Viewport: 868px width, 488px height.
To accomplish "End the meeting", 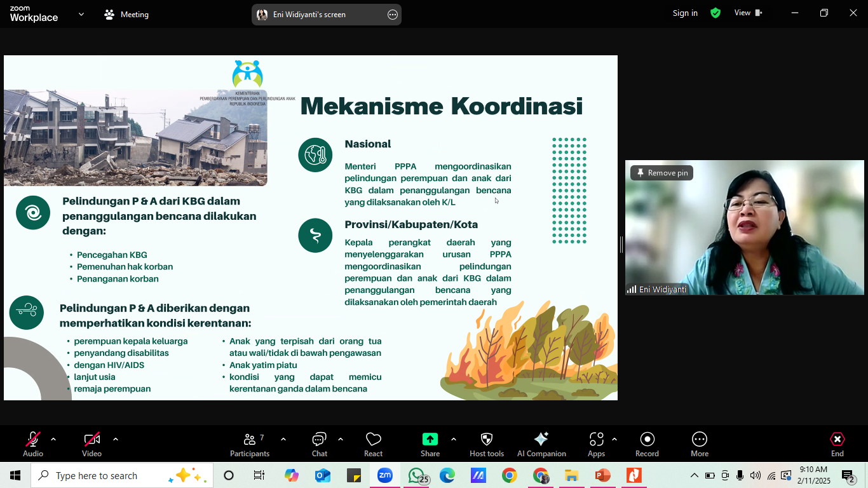I will tap(837, 444).
